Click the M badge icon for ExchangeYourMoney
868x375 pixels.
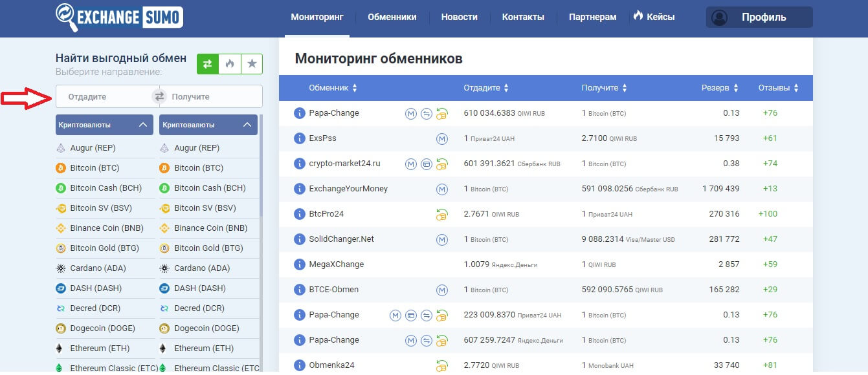tap(442, 189)
